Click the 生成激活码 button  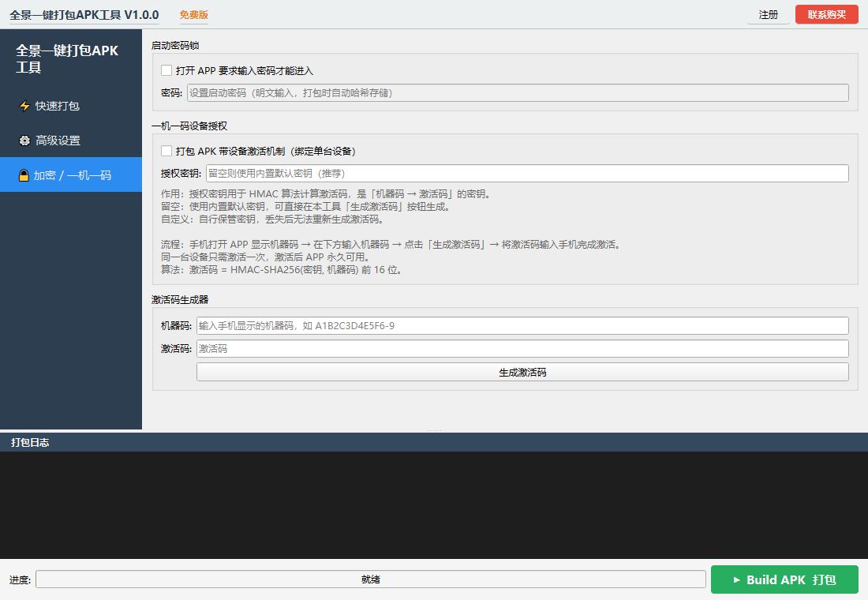[x=522, y=373]
